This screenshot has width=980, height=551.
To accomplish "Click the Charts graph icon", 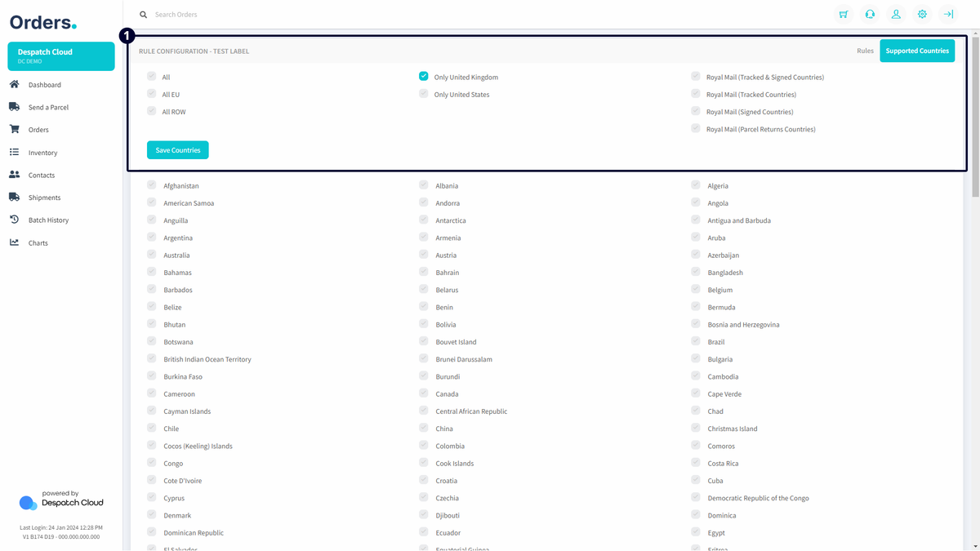I will click(x=14, y=242).
